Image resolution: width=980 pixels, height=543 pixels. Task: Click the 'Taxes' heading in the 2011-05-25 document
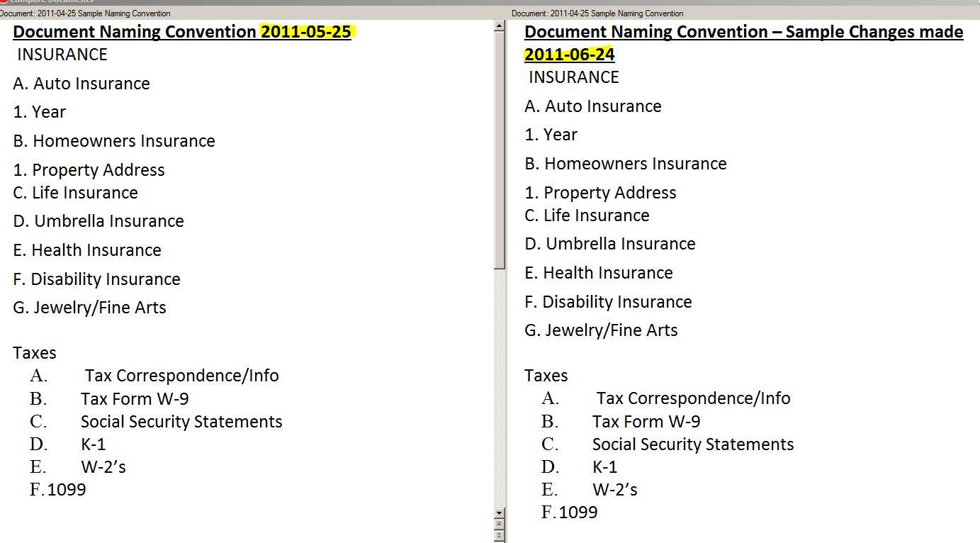click(35, 353)
